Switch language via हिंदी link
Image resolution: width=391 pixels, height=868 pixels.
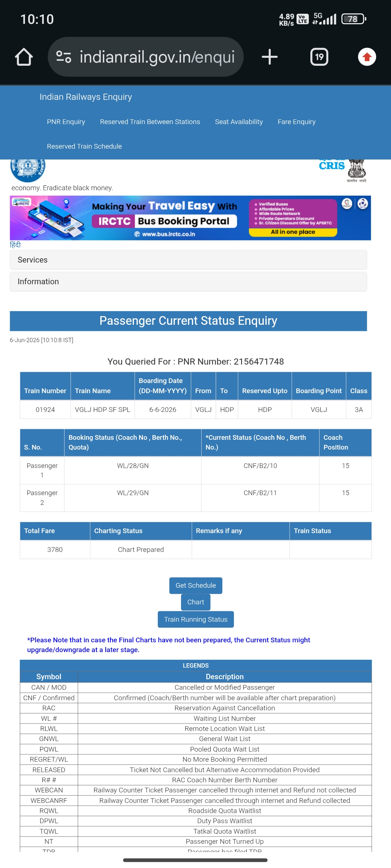[x=15, y=245]
